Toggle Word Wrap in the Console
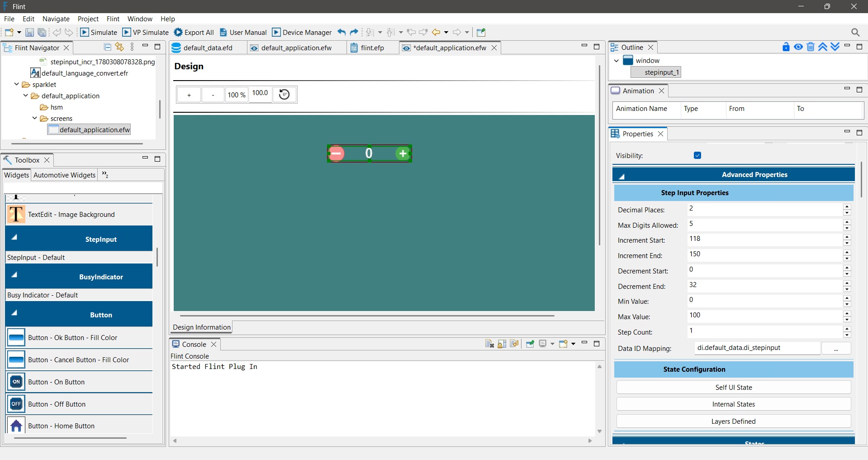868x460 pixels. 514,344
